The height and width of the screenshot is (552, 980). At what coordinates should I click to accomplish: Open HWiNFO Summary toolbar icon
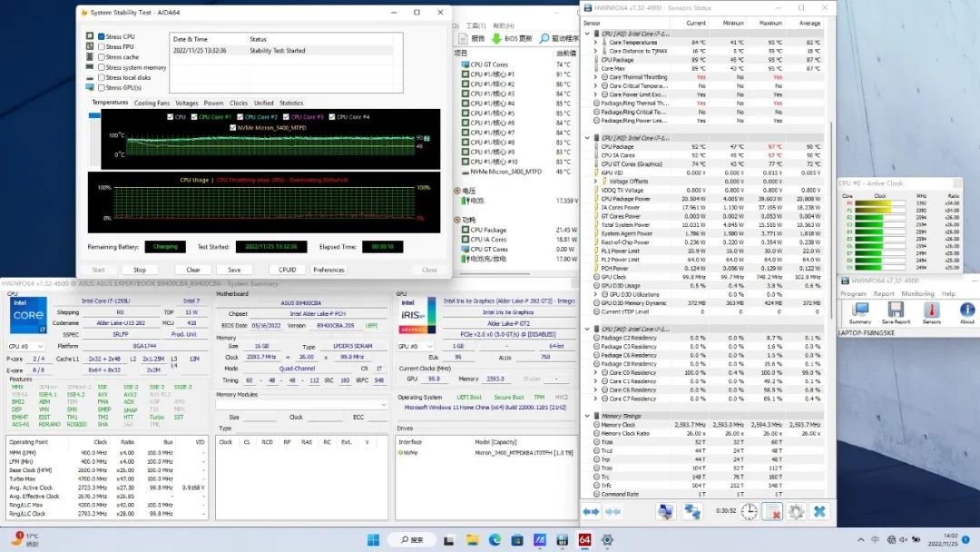pos(860,312)
